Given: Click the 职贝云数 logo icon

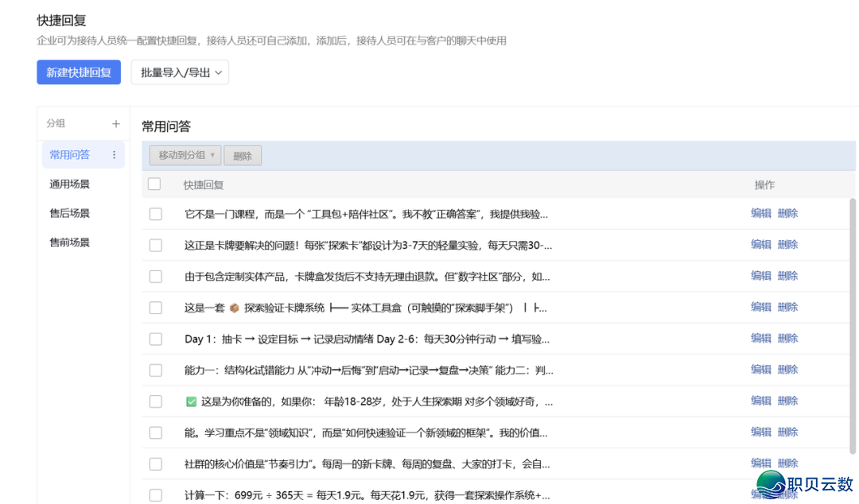Looking at the screenshot, I should coord(770,484).
